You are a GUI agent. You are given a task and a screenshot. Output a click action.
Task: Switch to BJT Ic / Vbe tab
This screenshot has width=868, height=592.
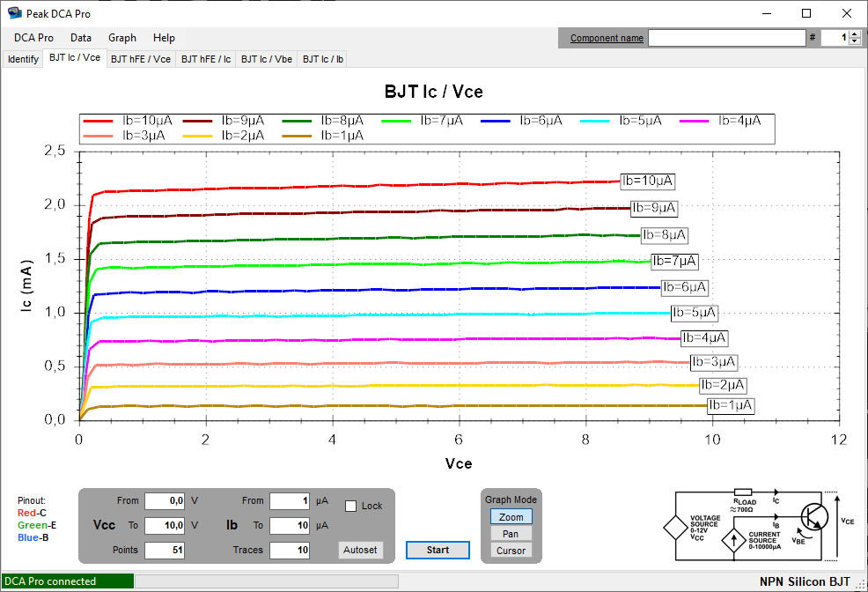pyautogui.click(x=267, y=59)
